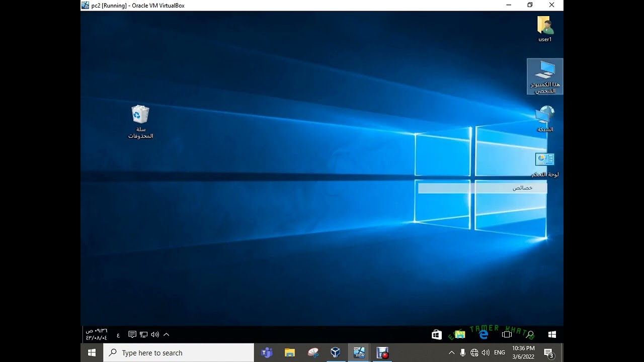Open the host Windows Start menu
This screenshot has height=362, width=644.
pos(92,353)
